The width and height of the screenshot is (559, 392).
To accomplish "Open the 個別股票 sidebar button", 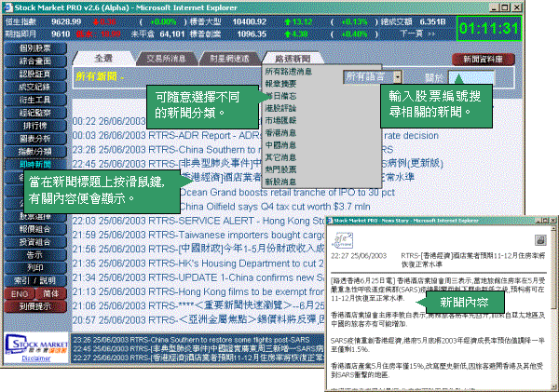I will pos(35,48).
